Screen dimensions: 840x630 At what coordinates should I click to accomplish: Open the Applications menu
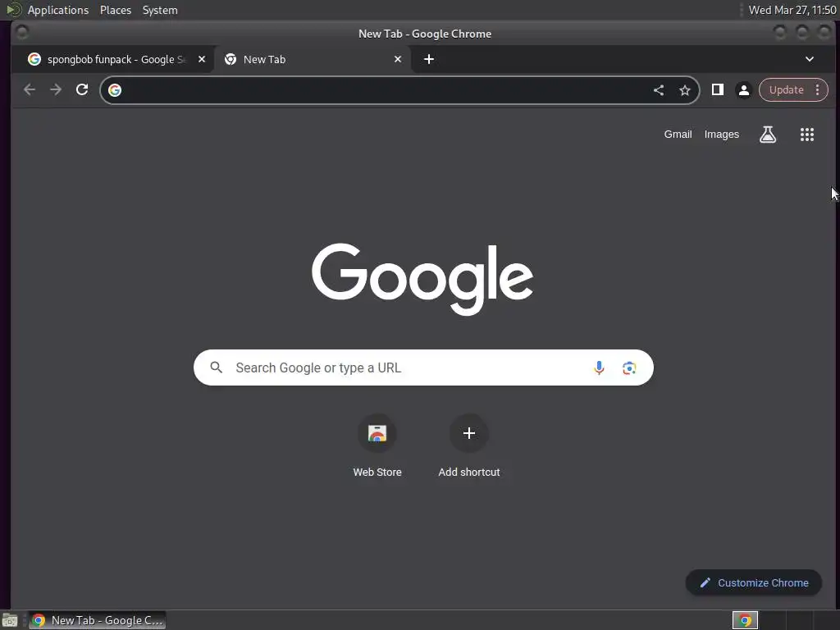tap(58, 10)
